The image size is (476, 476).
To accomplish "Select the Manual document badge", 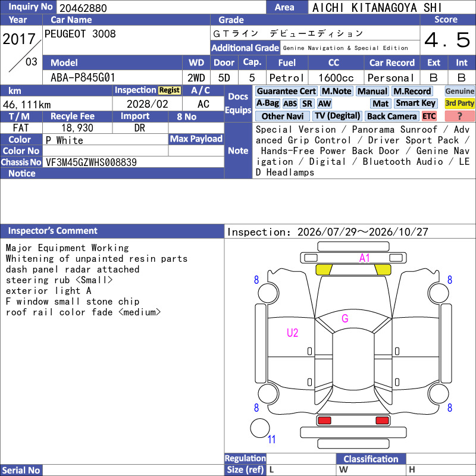I will pos(372,91).
